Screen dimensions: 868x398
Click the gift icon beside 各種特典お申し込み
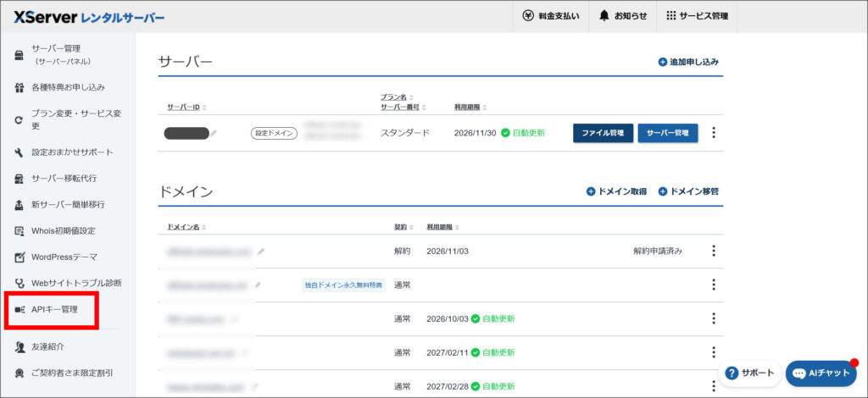(x=19, y=87)
